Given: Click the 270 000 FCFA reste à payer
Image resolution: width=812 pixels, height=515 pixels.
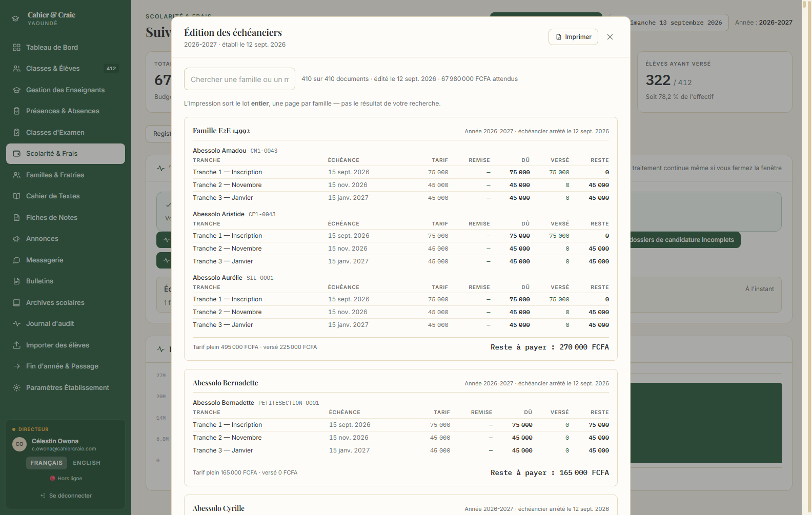Looking at the screenshot, I should [584, 347].
